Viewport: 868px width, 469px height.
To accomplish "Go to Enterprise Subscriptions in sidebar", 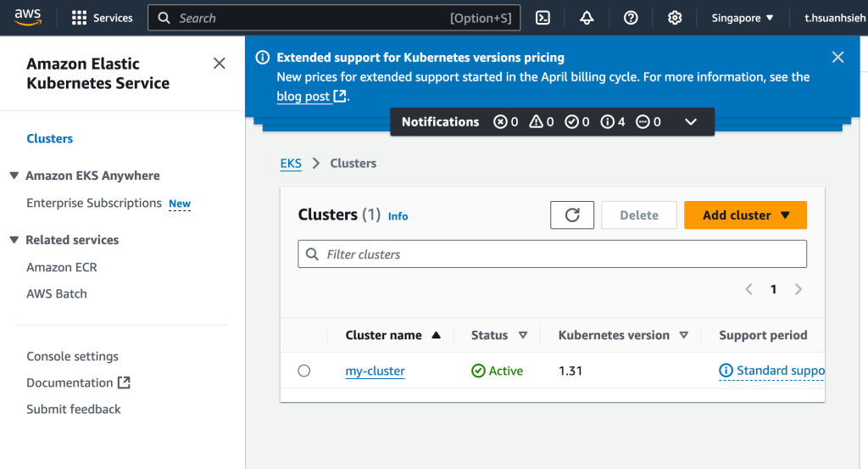I will pyautogui.click(x=94, y=204).
